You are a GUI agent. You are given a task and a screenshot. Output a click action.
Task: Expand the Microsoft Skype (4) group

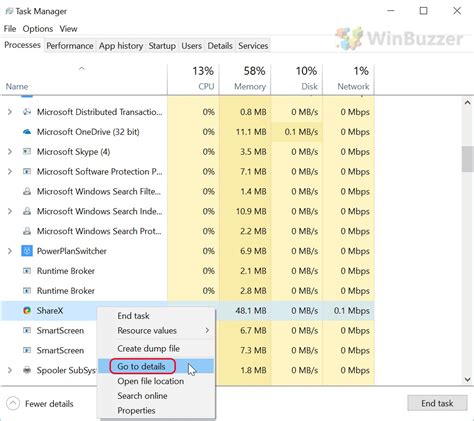click(10, 152)
